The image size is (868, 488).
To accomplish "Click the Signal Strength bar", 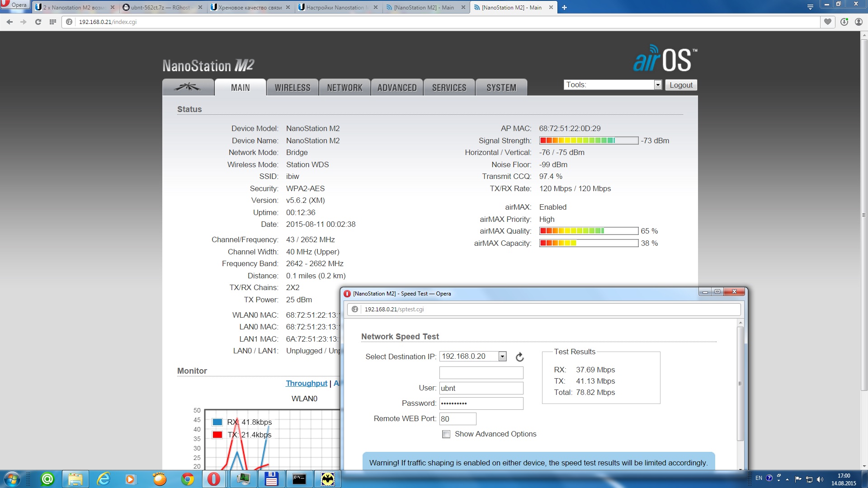I will (589, 141).
